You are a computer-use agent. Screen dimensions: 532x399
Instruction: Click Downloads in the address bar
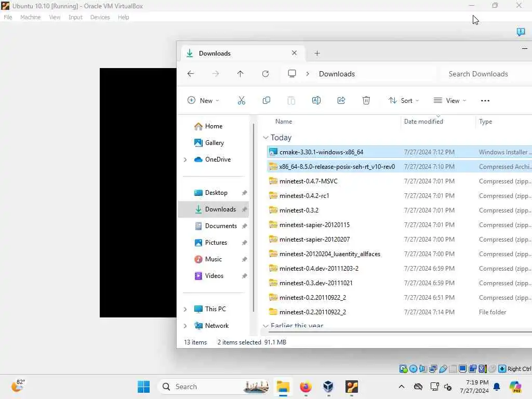(337, 74)
